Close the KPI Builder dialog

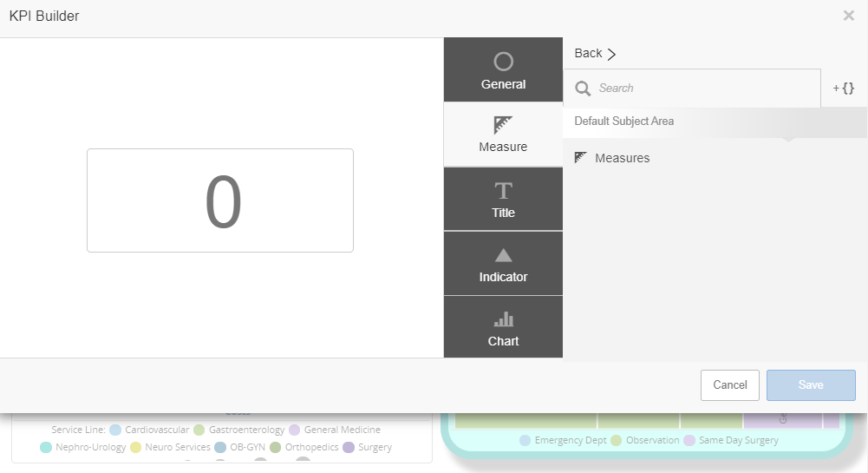(x=849, y=16)
